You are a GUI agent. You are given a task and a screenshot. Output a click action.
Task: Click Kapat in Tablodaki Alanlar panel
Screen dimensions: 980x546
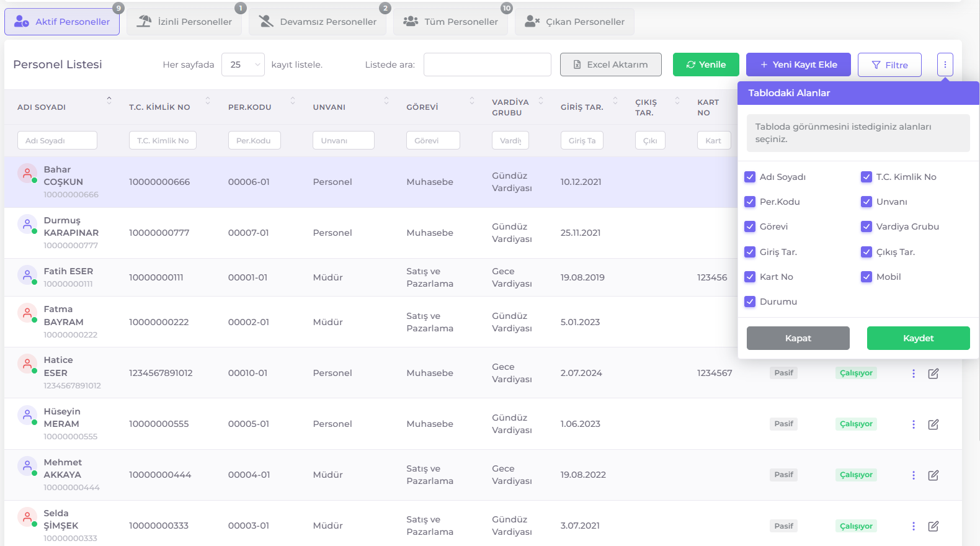pyautogui.click(x=798, y=338)
